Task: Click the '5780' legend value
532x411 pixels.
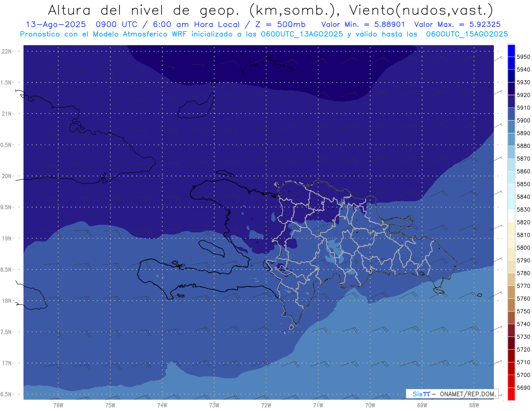Action: [524, 273]
